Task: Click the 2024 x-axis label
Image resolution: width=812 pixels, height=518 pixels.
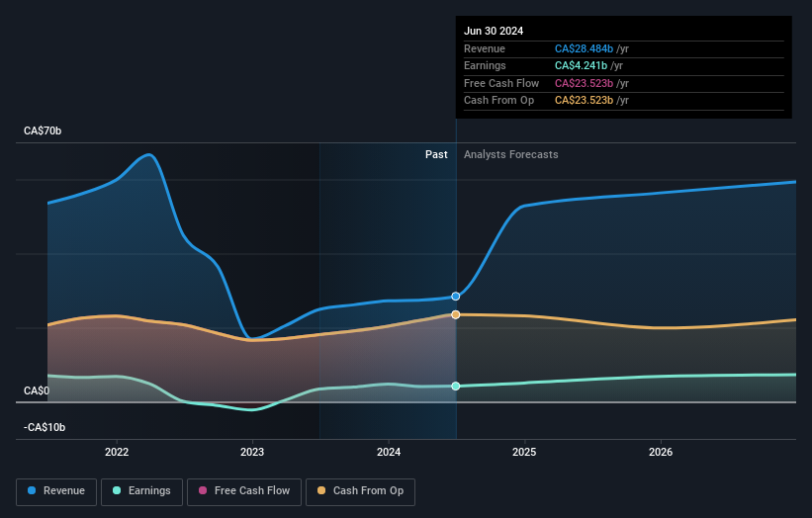Action: [x=389, y=452]
